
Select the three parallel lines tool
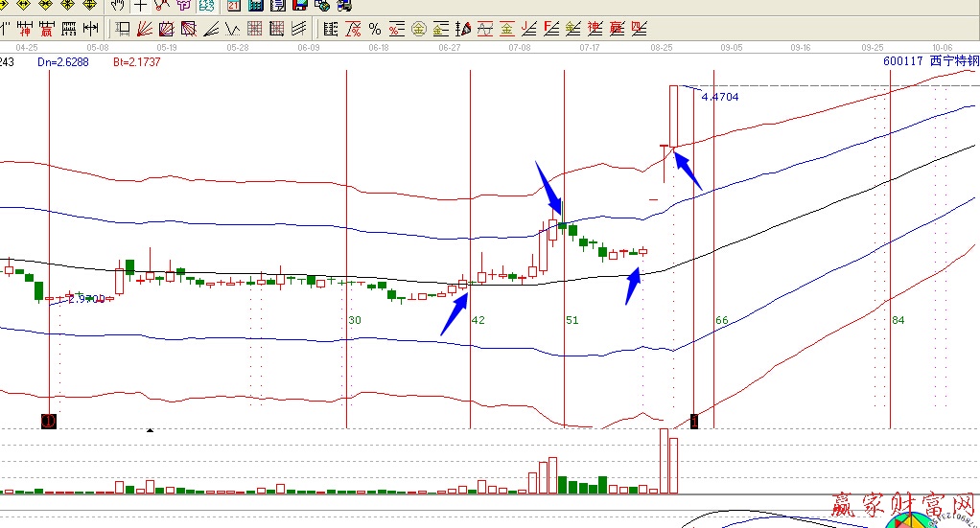click(299, 28)
